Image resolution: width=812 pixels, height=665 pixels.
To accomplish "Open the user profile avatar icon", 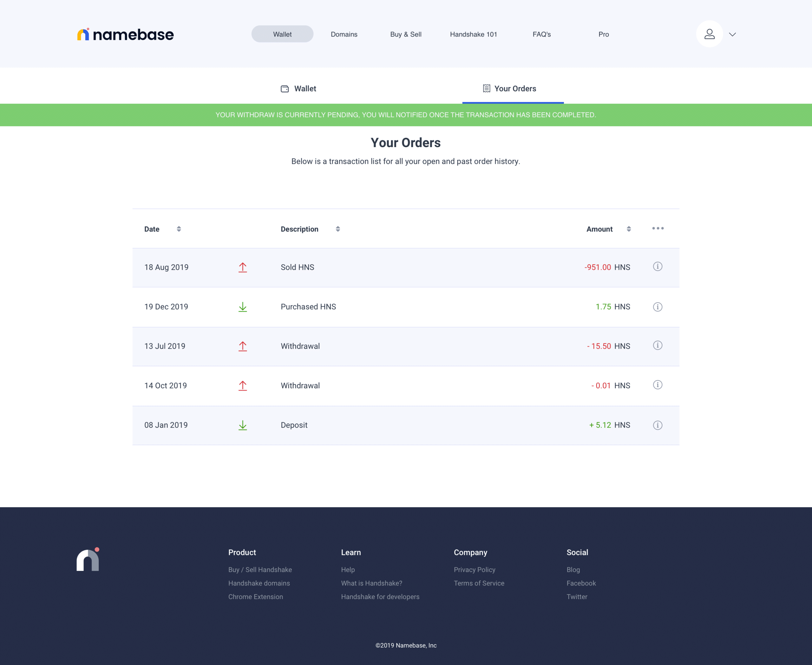I will (709, 34).
